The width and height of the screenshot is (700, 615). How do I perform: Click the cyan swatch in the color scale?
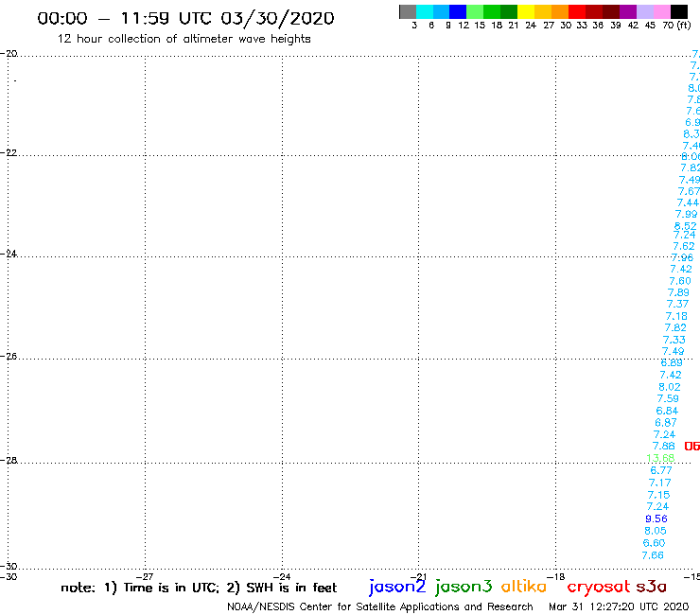point(425,11)
